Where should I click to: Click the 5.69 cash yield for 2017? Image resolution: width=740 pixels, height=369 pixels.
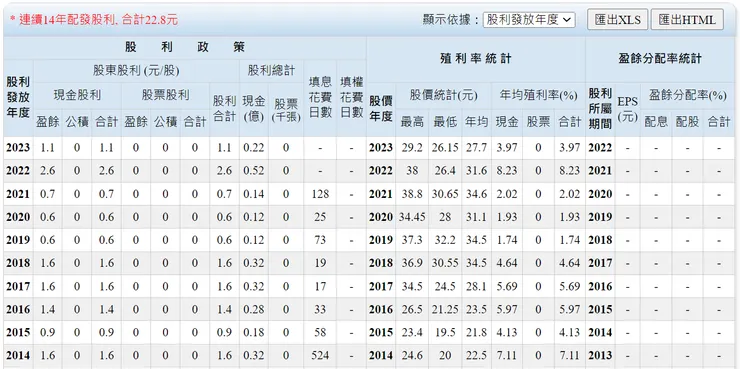click(507, 286)
